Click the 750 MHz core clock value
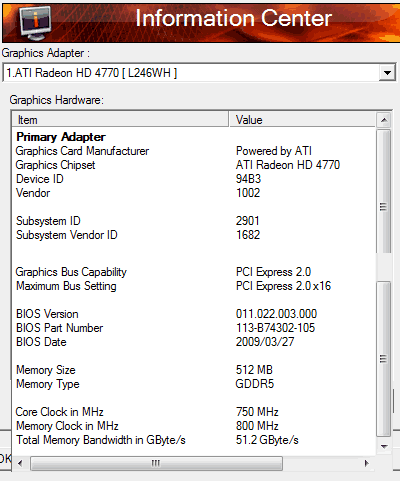 [257, 412]
